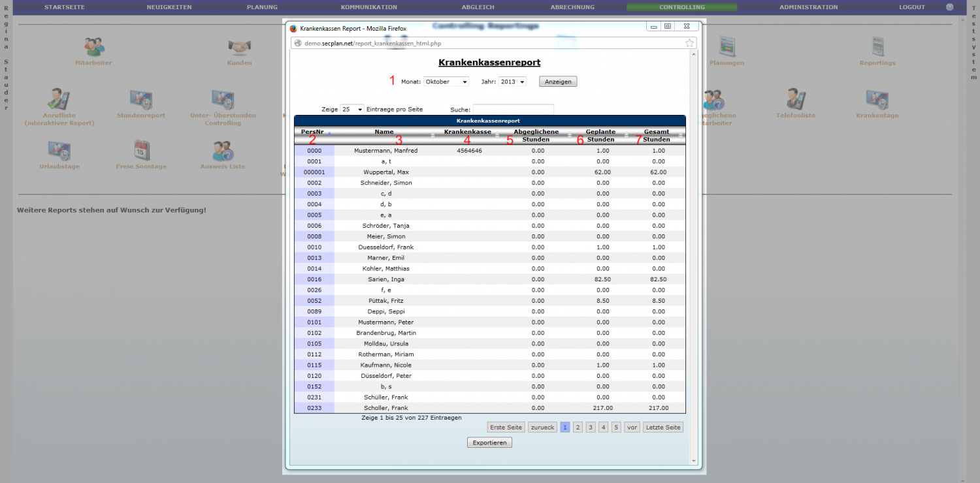Select row Mustermann, Manfred
This screenshot has width=980, height=483.
click(x=490, y=151)
